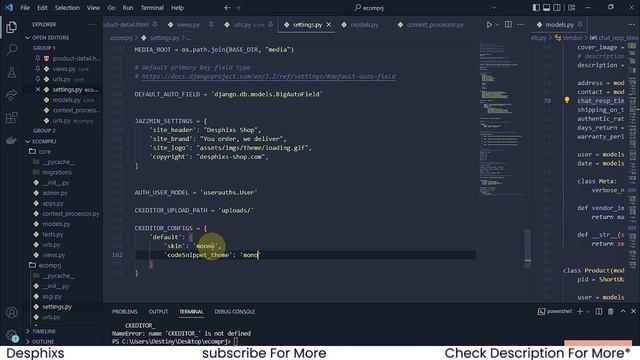Toggle Panel layout icon in title bar
The height and width of the screenshot is (360, 640).
pyautogui.click(x=547, y=7)
